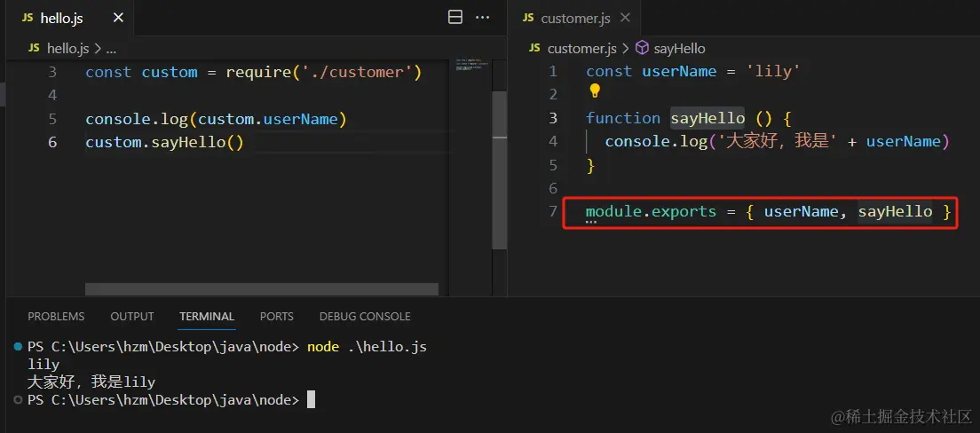The height and width of the screenshot is (433, 980).
Task: Expand the hello.js breadcrumb path
Action: point(68,48)
